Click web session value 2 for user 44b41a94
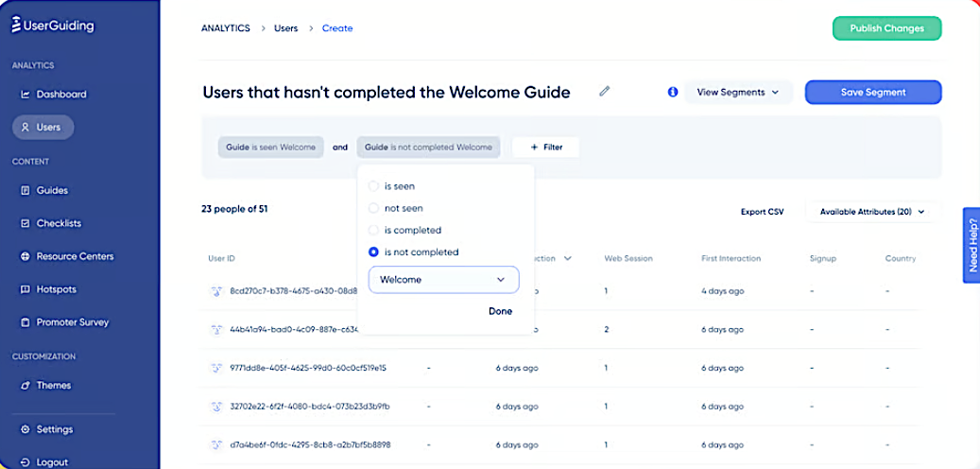 [607, 330]
